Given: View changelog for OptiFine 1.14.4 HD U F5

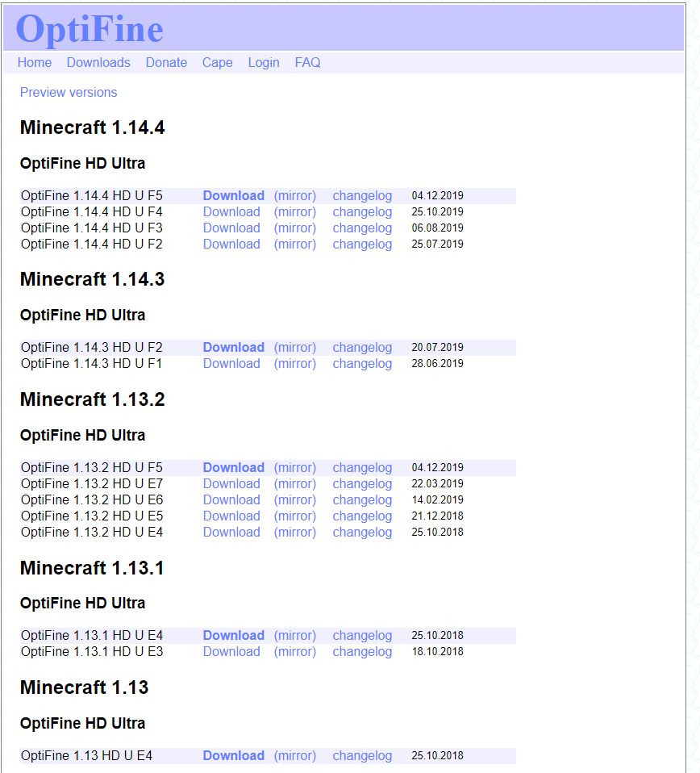Looking at the screenshot, I should [362, 196].
